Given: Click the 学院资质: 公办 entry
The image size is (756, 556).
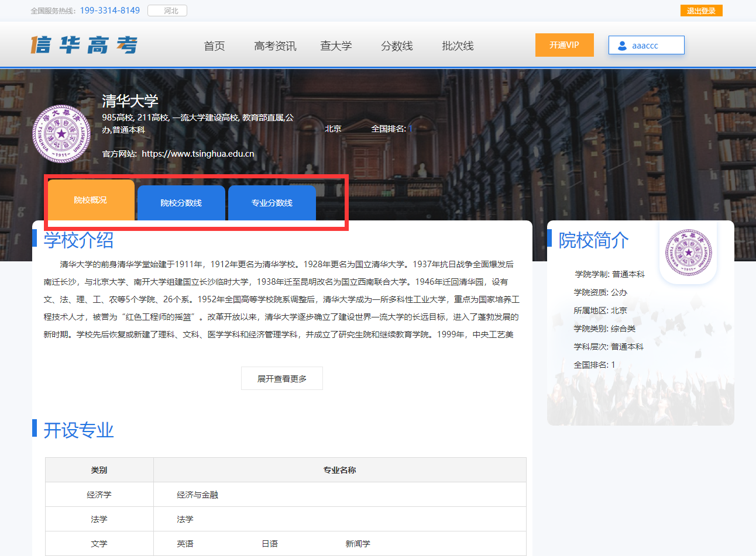Looking at the screenshot, I should tap(600, 292).
